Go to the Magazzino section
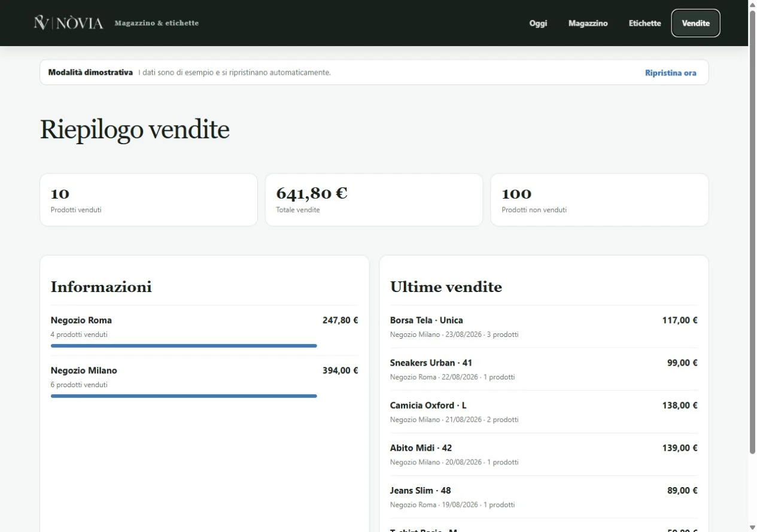Image resolution: width=757 pixels, height=532 pixels. tap(588, 23)
